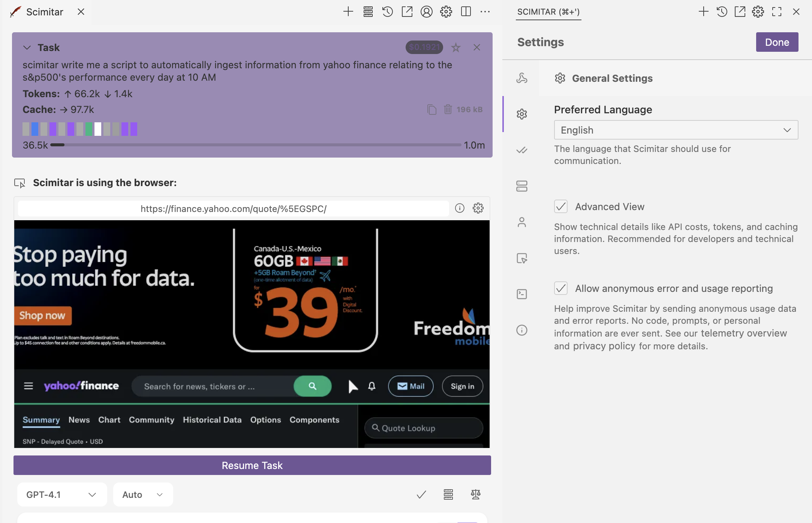Open the more actions ellipsis menu

[485, 12]
